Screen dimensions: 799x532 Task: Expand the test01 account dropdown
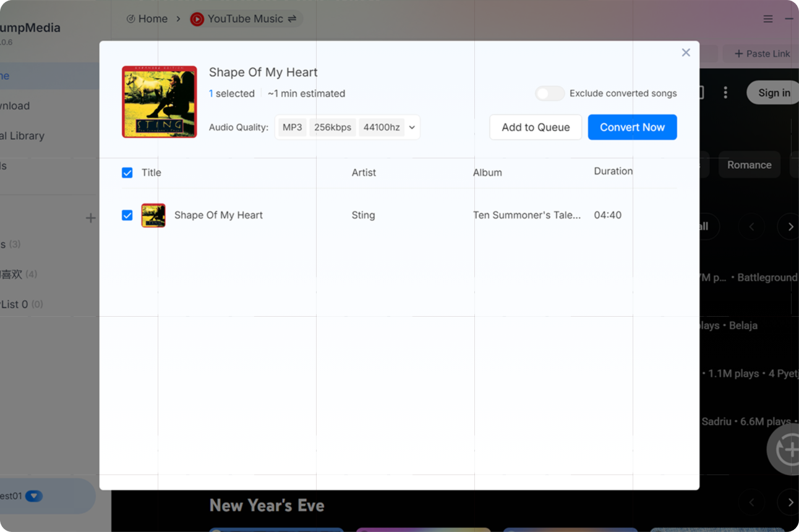[35, 496]
